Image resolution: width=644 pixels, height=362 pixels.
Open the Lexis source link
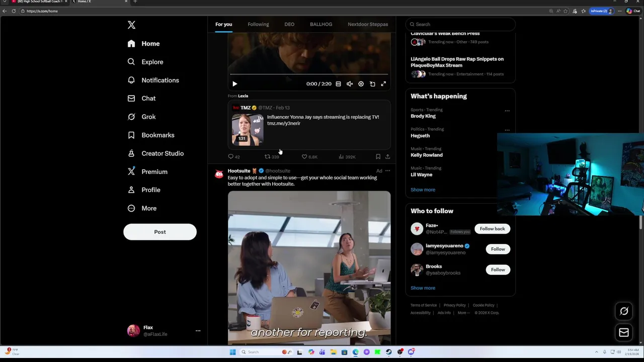243,96
